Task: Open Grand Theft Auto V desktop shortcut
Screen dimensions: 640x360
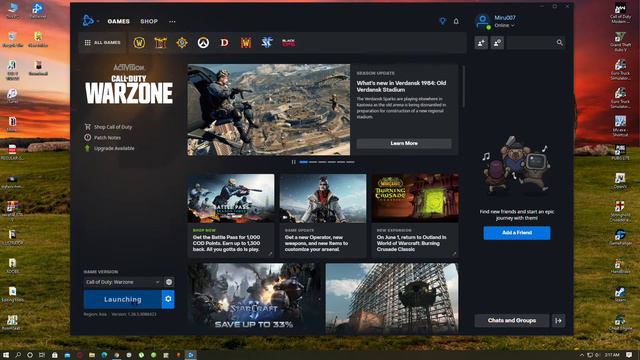Action: coord(620,41)
